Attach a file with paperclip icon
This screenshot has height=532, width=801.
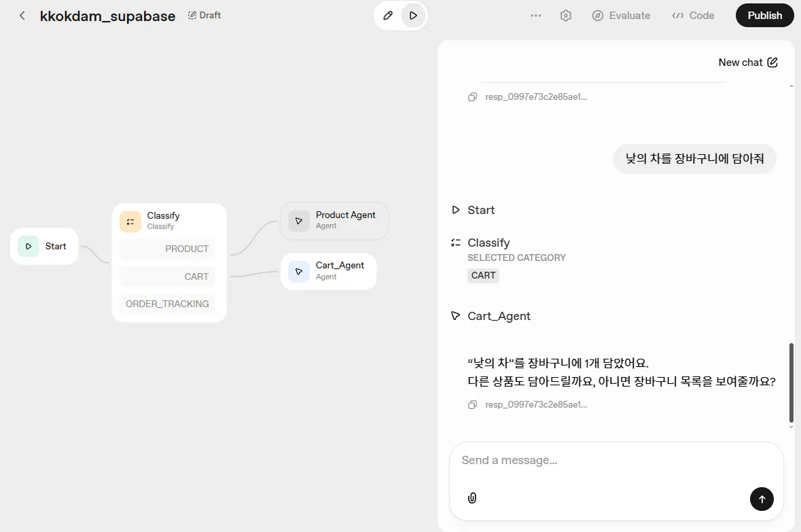(x=472, y=498)
